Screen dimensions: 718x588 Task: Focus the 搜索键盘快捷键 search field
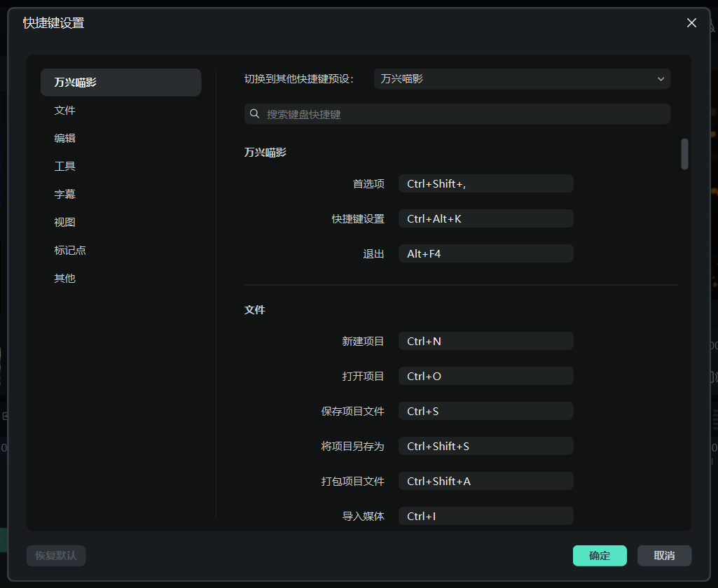coord(457,114)
